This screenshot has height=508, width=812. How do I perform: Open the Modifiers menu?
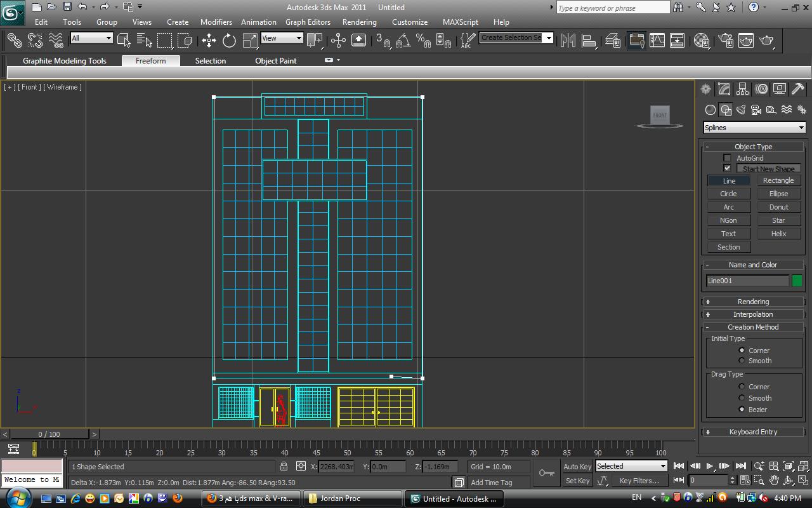[x=216, y=22]
